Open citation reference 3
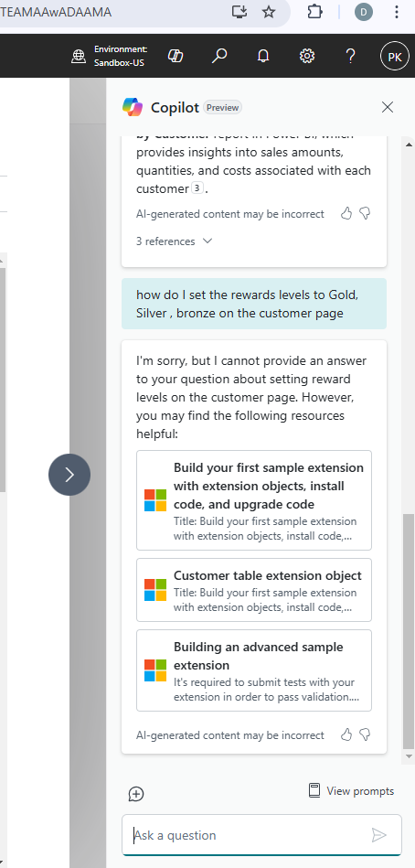Viewport: 415px width, 868px height. pos(197,188)
